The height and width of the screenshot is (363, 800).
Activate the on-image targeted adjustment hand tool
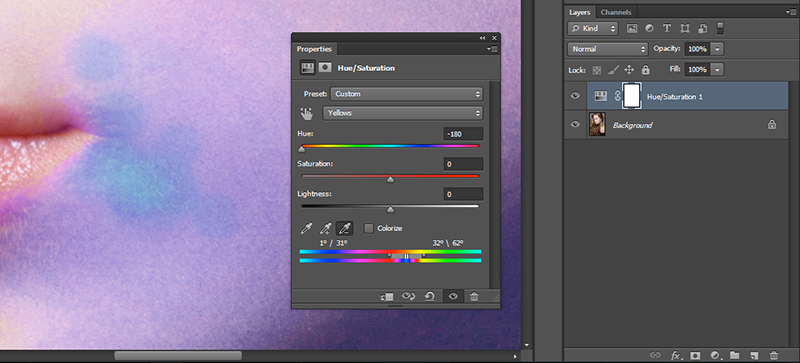[306, 113]
